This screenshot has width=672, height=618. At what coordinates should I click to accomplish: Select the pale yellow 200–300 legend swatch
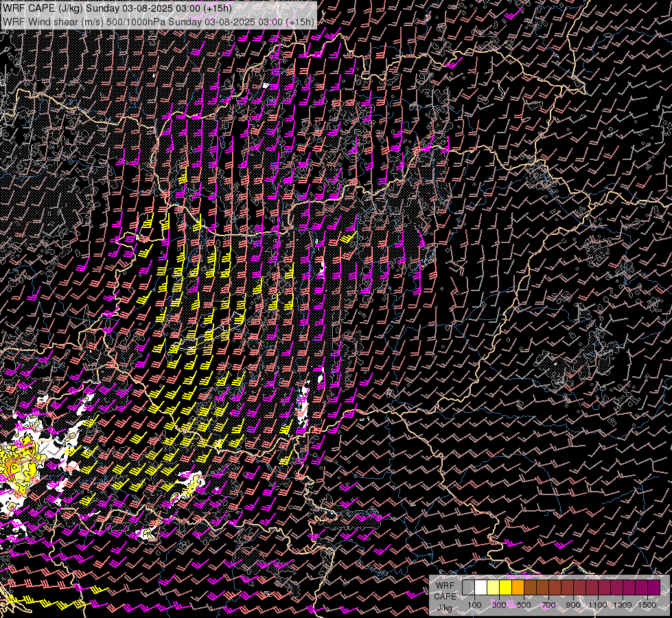tap(494, 587)
